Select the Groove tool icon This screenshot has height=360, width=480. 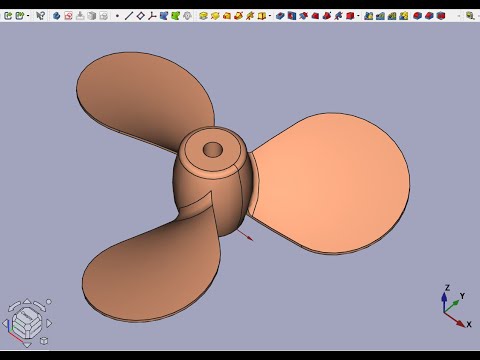[303, 15]
